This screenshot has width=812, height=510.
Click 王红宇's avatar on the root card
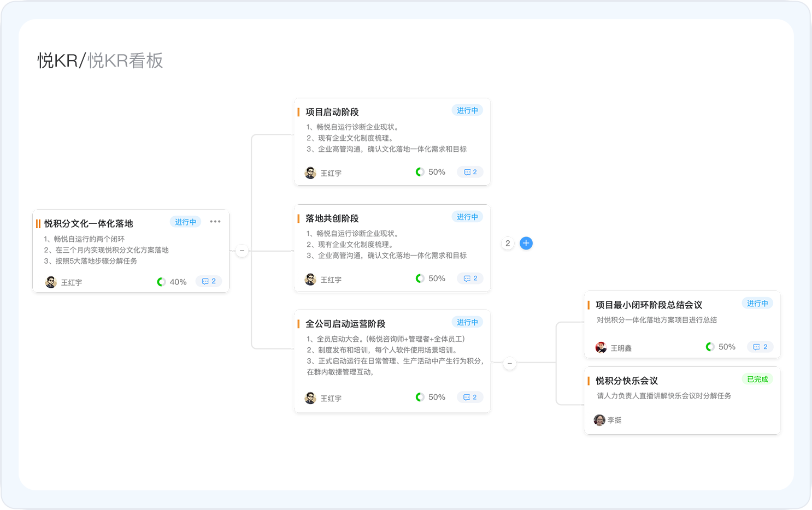coord(50,282)
